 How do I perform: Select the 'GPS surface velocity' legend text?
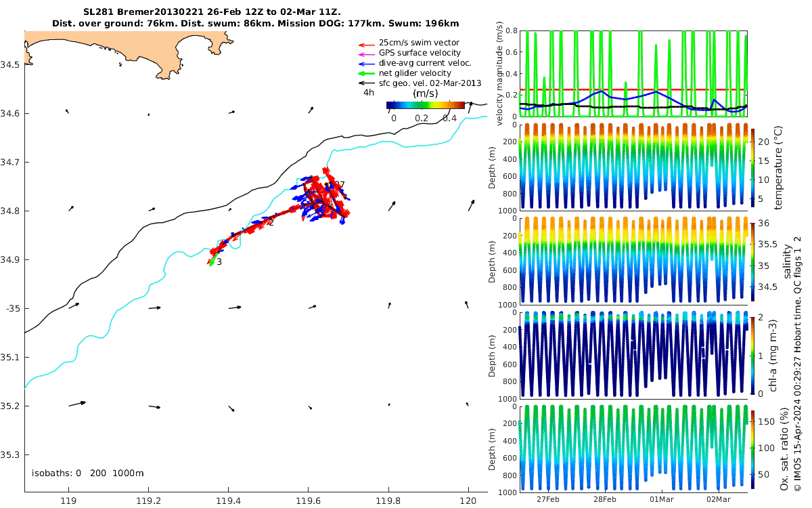coord(420,52)
